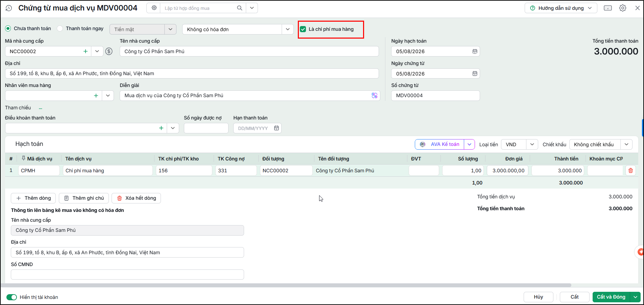The image size is (644, 305).
Task: Toggle the Hiển thị tài khoản switch
Action: [11, 297]
